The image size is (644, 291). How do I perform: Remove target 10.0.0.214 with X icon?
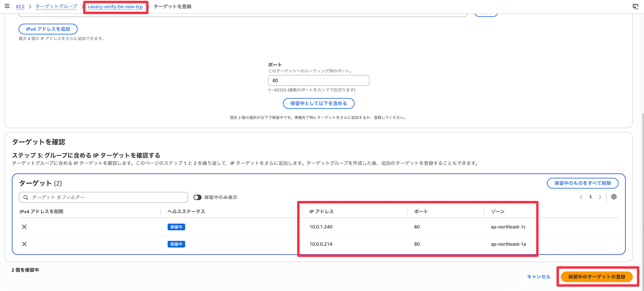[24, 244]
